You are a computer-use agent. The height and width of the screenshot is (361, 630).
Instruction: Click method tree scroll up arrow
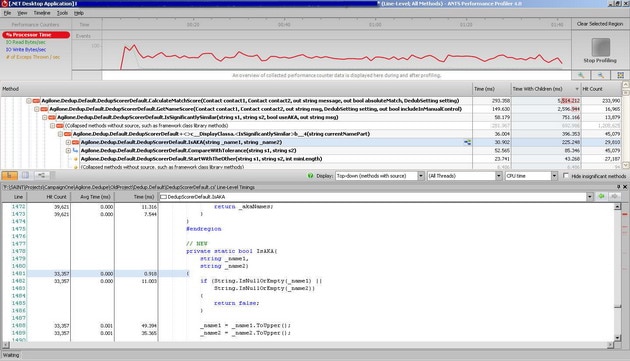pyautogui.click(x=626, y=84)
